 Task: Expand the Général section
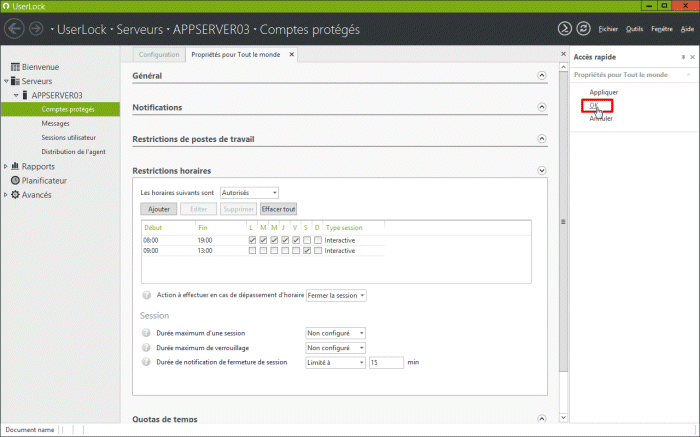pyautogui.click(x=542, y=75)
